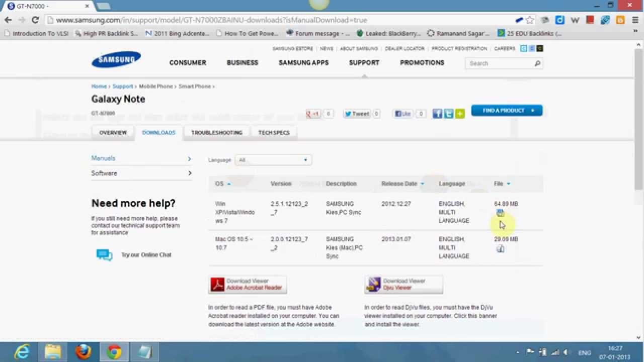The height and width of the screenshot is (362, 644).
Task: Open Internet Explorer from taskbar
Action: click(22, 352)
